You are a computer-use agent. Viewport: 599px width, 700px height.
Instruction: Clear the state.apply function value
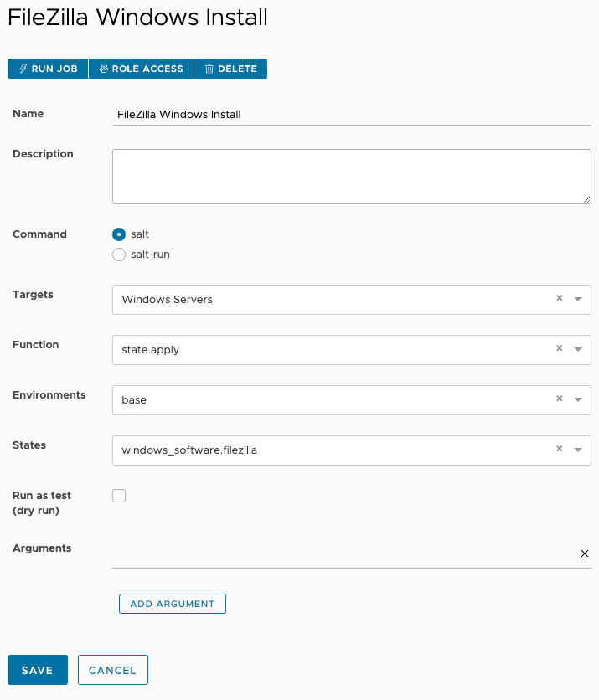[560, 348]
